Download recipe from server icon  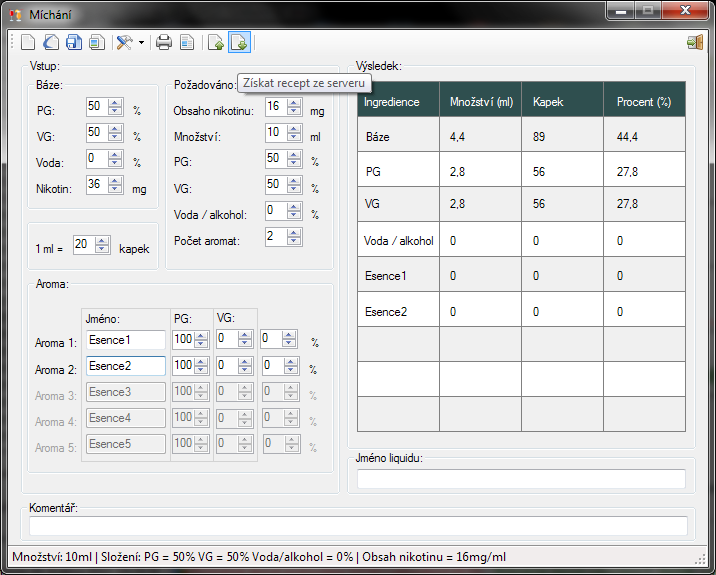click(x=239, y=42)
